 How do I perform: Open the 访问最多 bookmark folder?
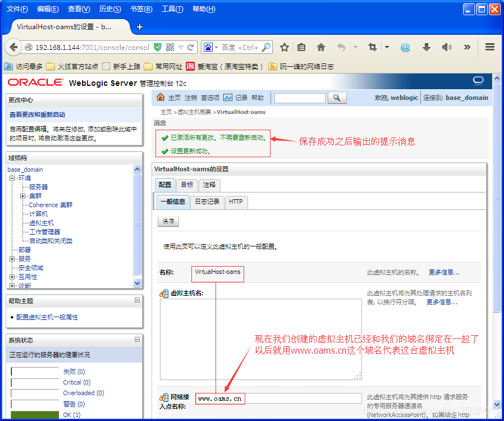point(23,67)
